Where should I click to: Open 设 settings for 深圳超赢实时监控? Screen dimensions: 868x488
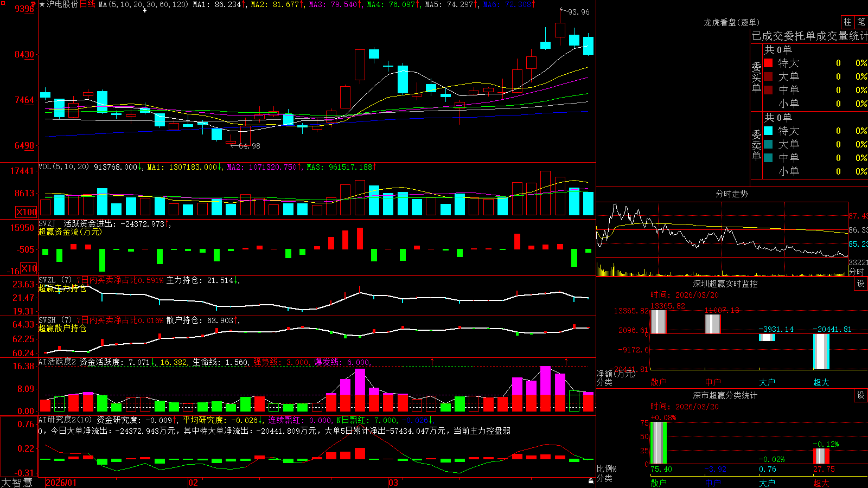861,284
